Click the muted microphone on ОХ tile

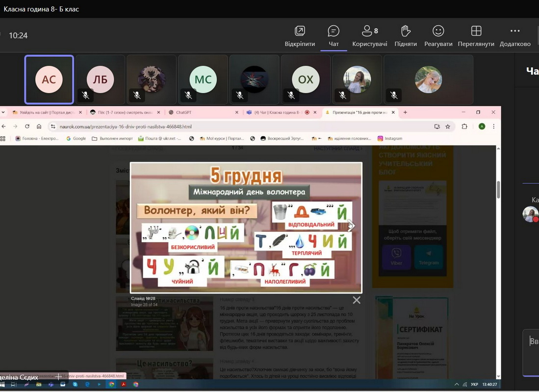(291, 95)
